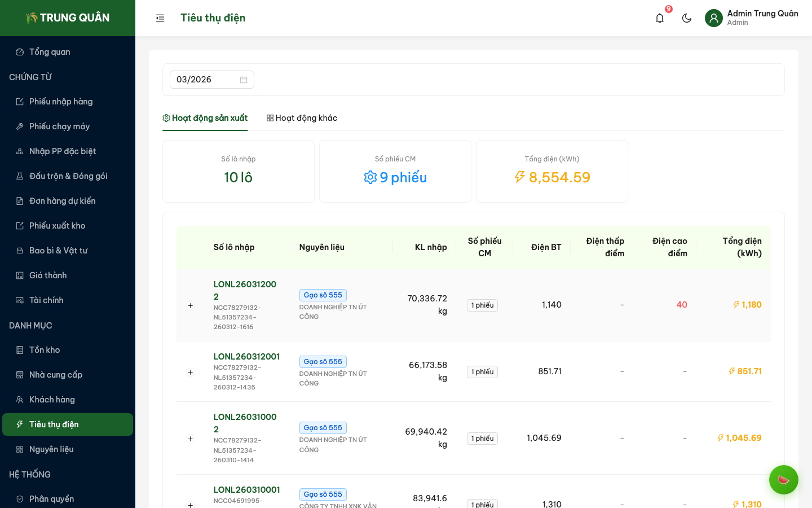
Task: Open Phiếu nhập hàng menu item
Action: pos(61,102)
